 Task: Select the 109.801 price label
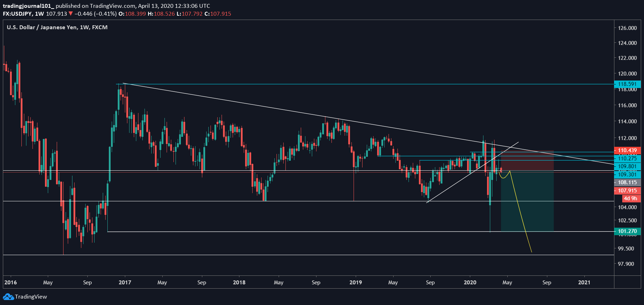click(627, 166)
